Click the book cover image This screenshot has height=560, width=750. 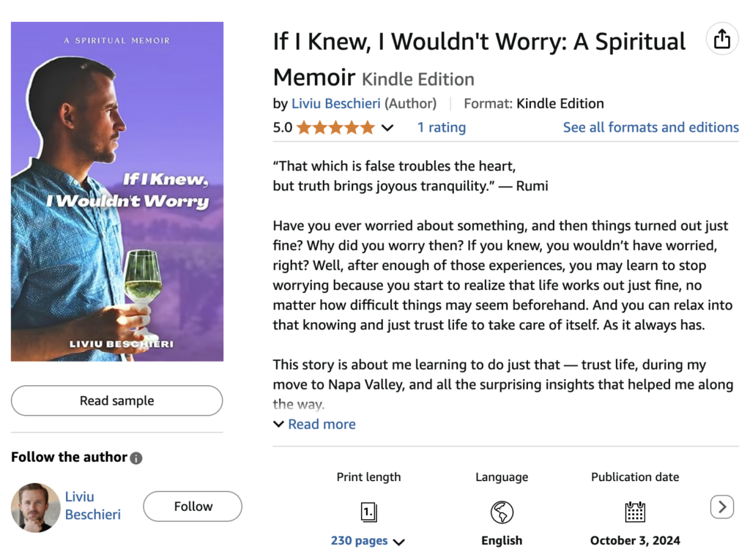coord(117,191)
